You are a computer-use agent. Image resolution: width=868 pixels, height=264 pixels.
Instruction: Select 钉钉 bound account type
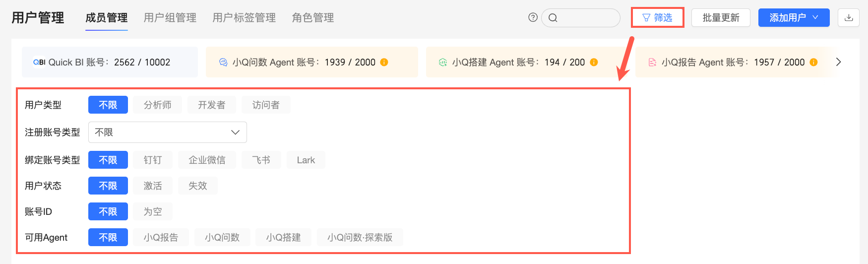pyautogui.click(x=152, y=160)
